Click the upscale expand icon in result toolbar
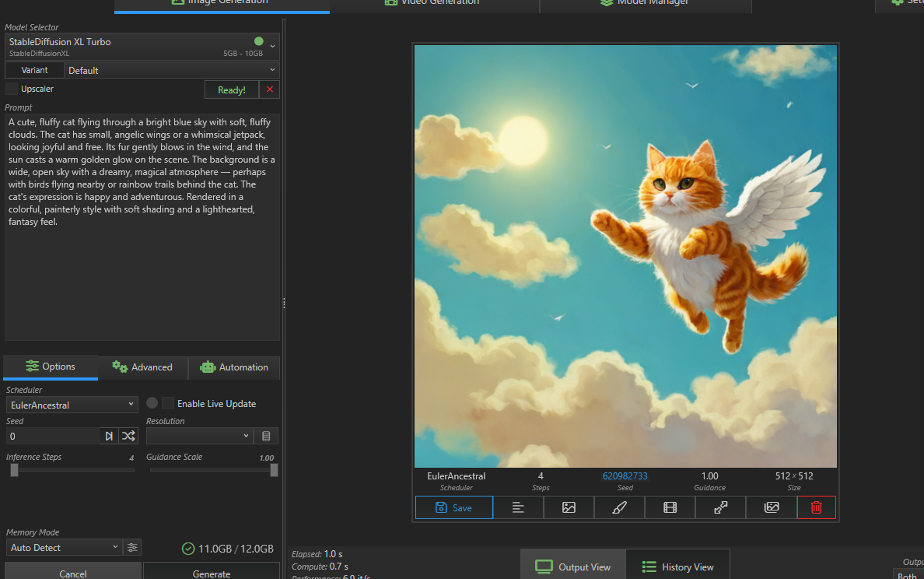This screenshot has width=924, height=579. (721, 507)
